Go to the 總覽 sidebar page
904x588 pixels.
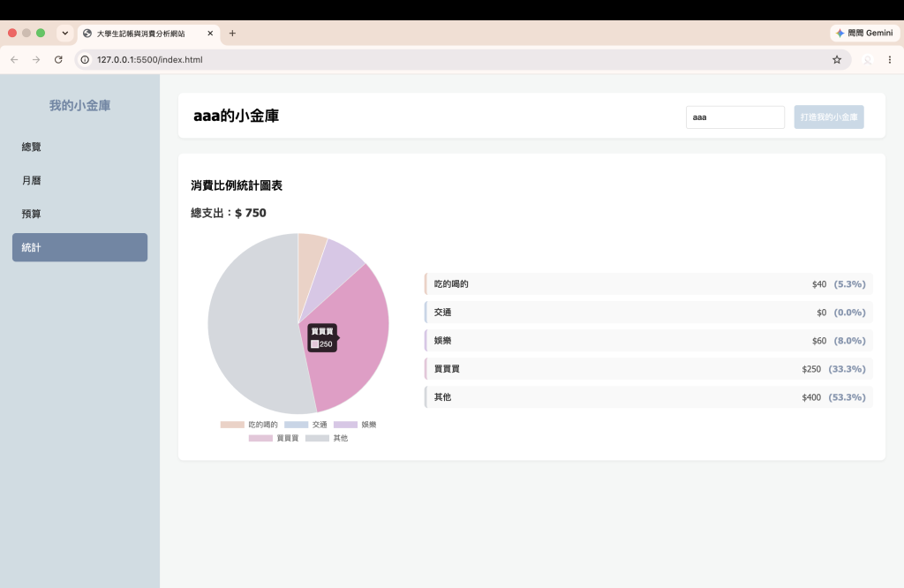pos(79,147)
